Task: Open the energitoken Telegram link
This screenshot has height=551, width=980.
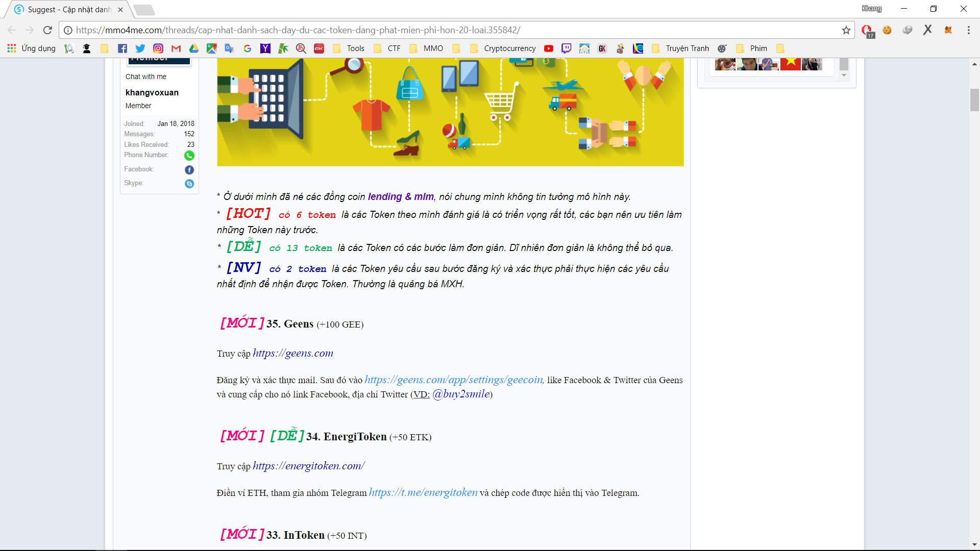Action: click(x=423, y=492)
